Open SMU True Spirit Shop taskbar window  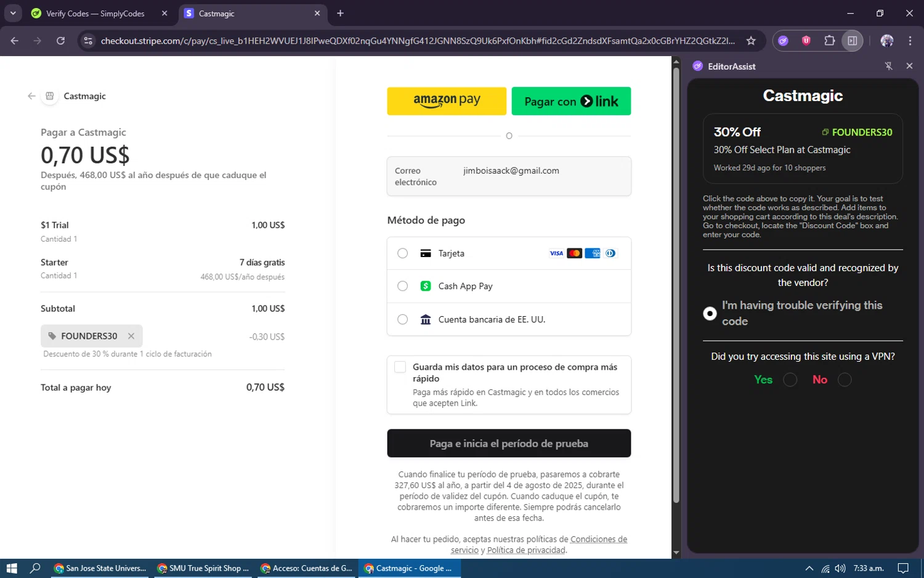pos(204,568)
